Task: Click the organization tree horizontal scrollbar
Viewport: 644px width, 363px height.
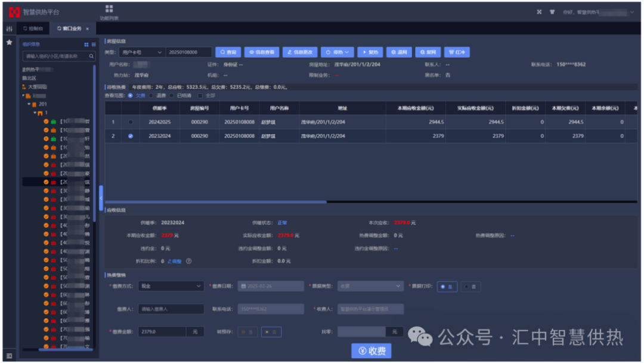Action: (x=66, y=349)
